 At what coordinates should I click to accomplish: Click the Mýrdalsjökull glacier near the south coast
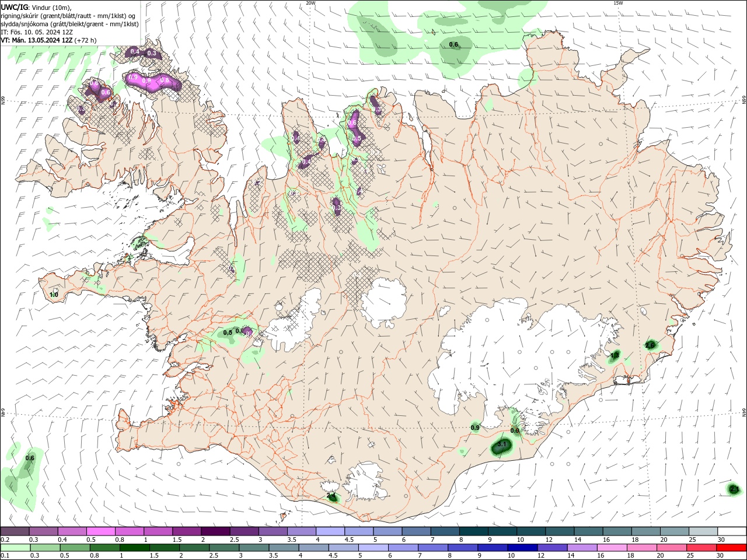click(365, 481)
